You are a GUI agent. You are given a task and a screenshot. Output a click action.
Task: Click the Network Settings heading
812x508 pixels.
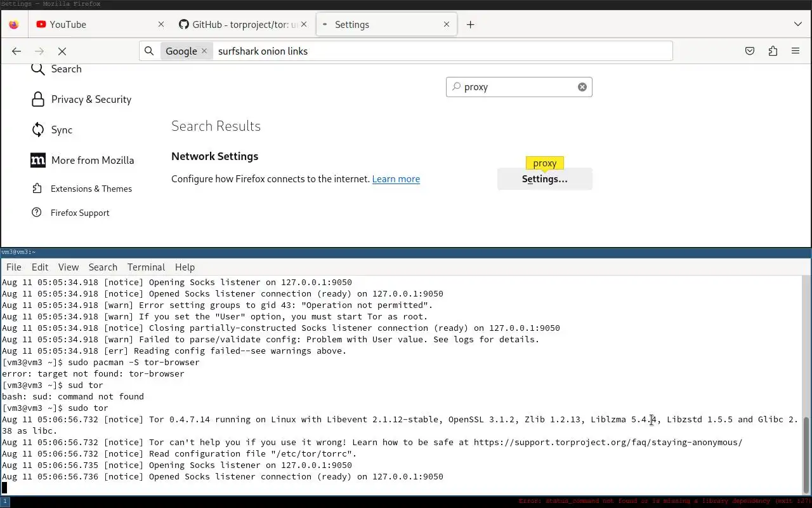click(214, 156)
